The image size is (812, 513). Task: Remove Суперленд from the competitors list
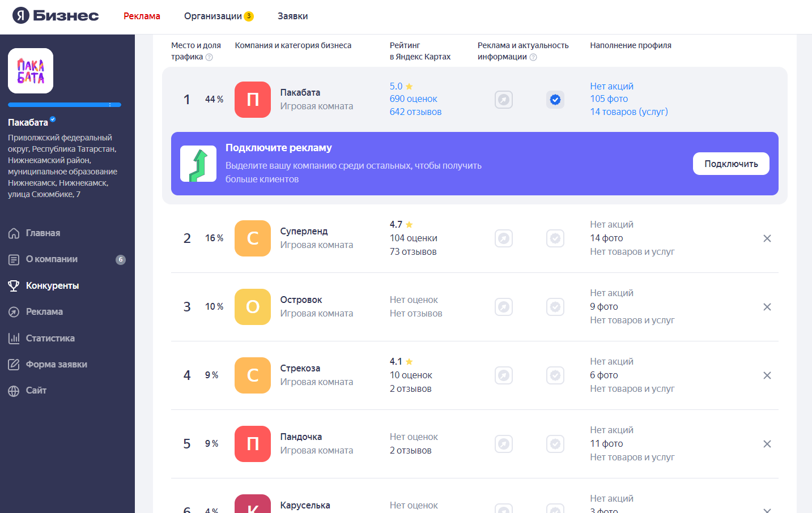(767, 238)
